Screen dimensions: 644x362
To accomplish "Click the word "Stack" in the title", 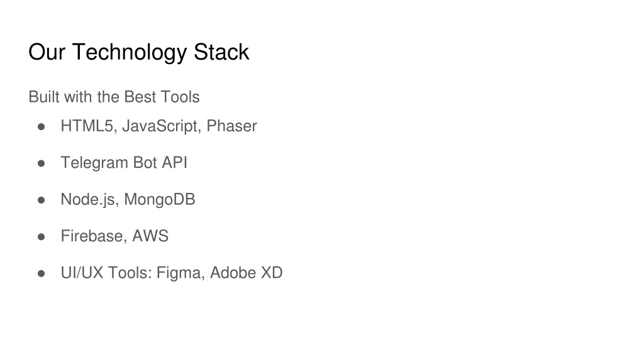I will tap(221, 52).
